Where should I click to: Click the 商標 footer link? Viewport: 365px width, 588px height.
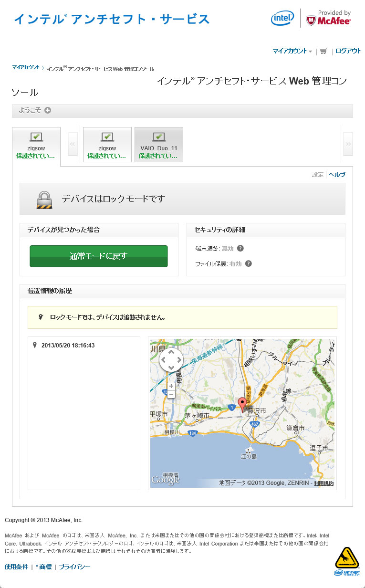43,567
